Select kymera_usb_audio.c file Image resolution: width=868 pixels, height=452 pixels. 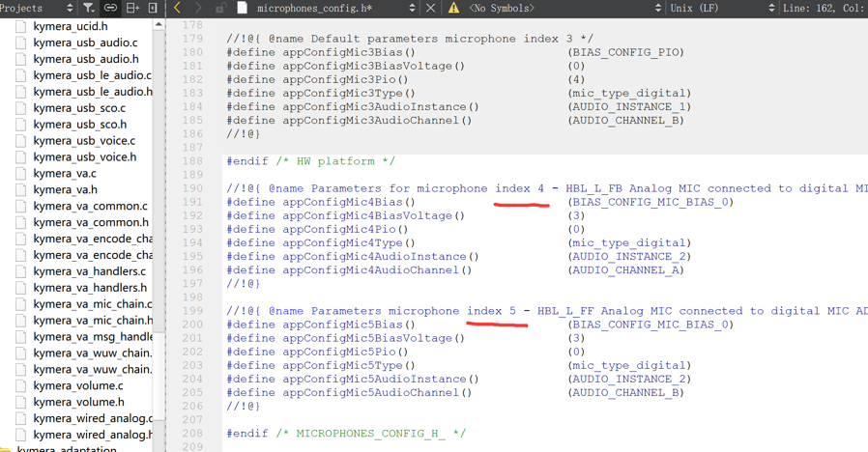point(85,42)
